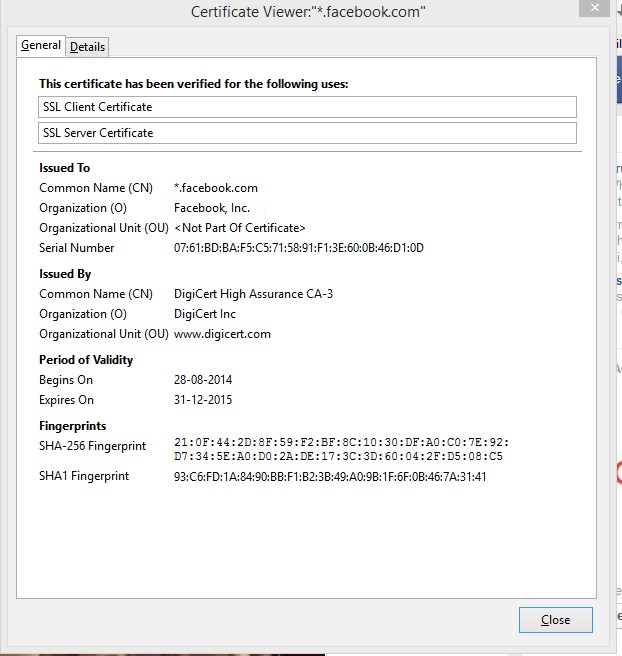Select the General tab
Viewport: 622px width, 656px height.
coord(41,45)
